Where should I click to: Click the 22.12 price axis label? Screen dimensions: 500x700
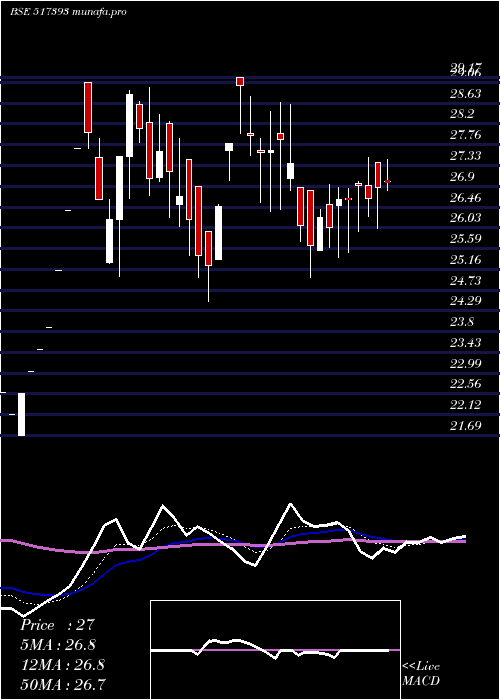point(465,405)
